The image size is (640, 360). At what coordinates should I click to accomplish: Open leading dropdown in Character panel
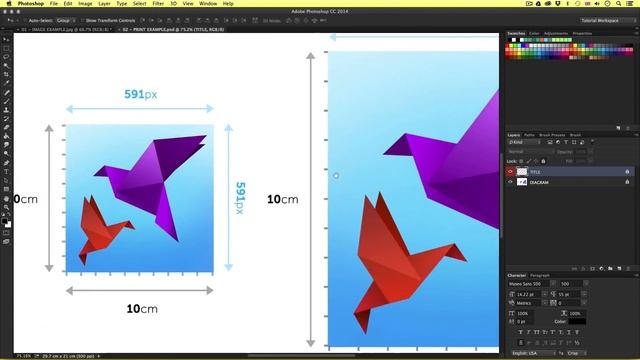pyautogui.click(x=584, y=294)
